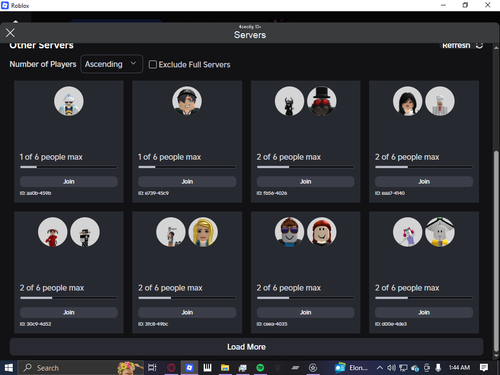This screenshot has height=375, width=500.
Task: Click the Refresh servers icon
Action: coord(479,46)
